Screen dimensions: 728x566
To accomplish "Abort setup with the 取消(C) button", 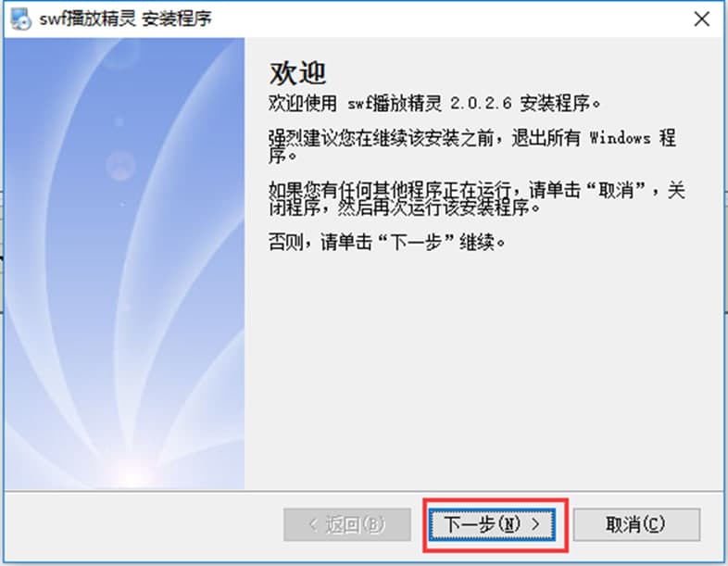I will [636, 524].
